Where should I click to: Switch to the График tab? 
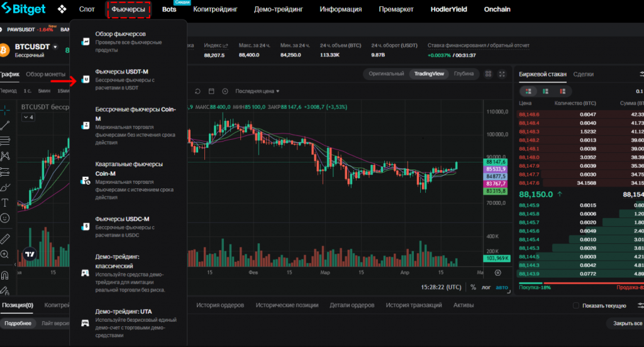click(x=9, y=74)
